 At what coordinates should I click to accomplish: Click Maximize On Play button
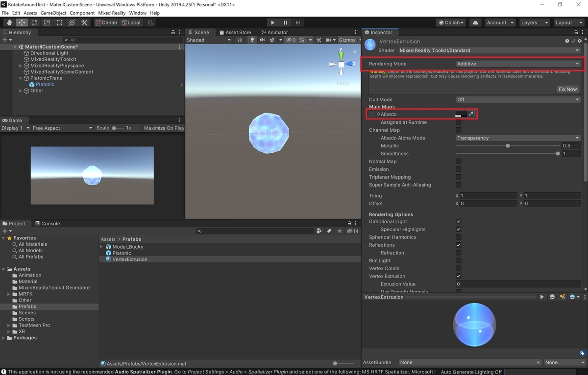pos(164,128)
